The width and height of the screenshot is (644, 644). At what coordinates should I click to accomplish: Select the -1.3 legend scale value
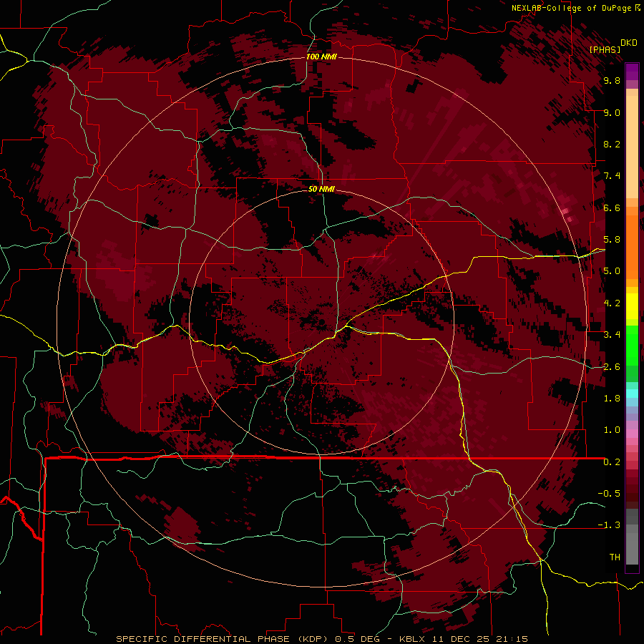click(609, 525)
